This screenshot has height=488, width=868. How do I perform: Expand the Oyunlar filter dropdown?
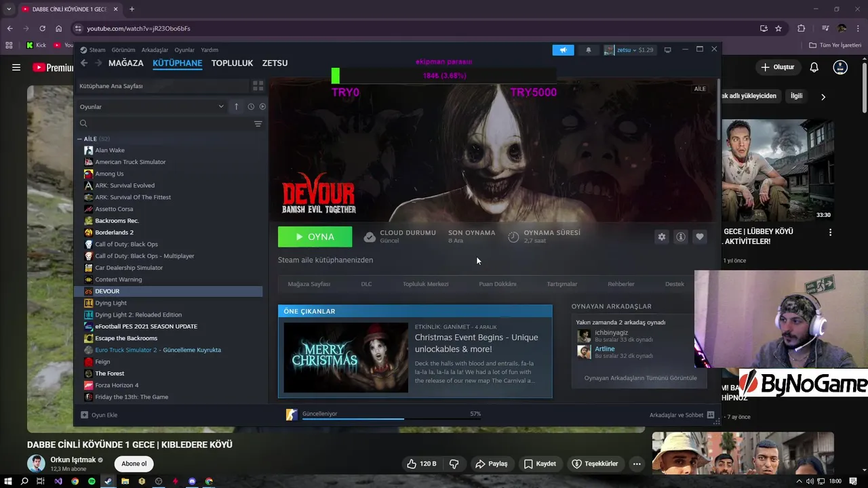click(x=152, y=106)
